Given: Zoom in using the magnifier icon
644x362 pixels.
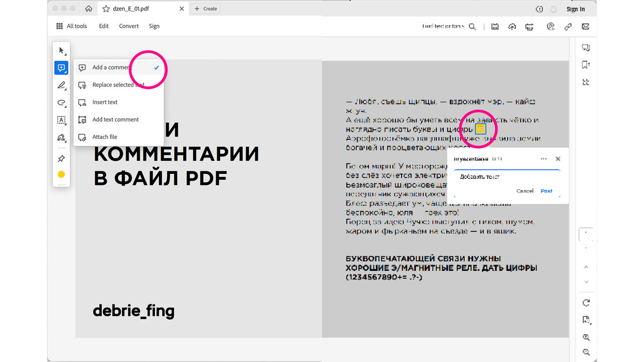Looking at the screenshot, I should pyautogui.click(x=586, y=337).
